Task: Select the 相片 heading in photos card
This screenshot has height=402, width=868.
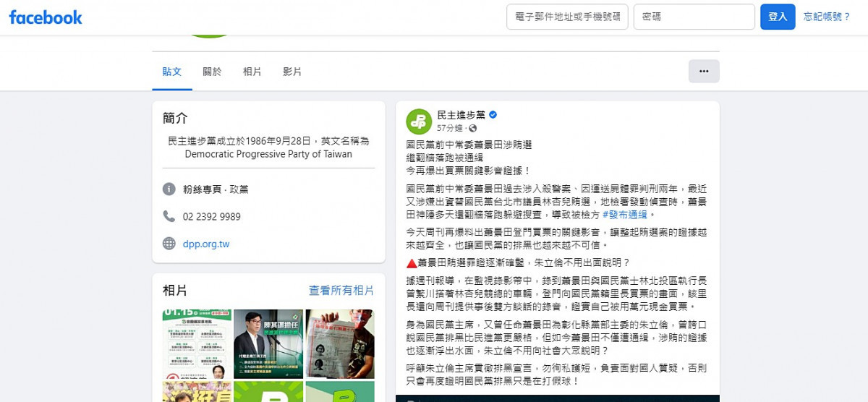Action: coord(175,291)
